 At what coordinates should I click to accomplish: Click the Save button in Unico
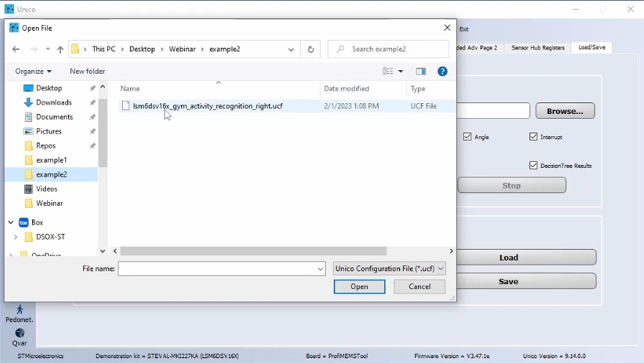526,281
